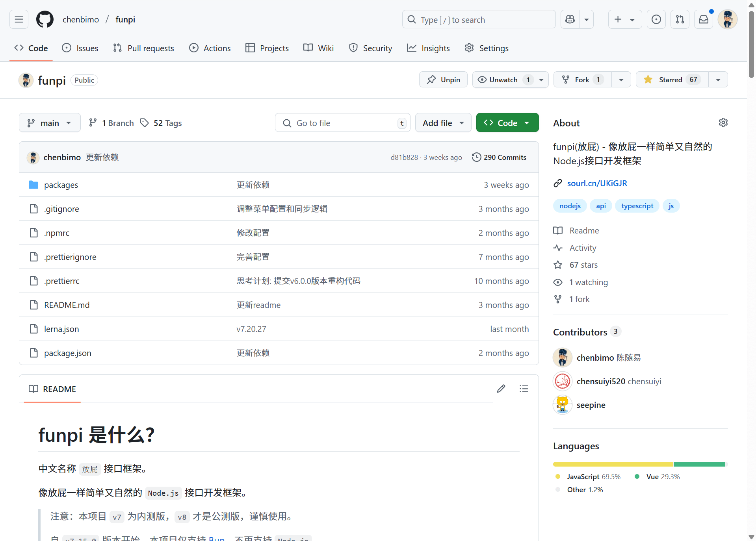Open the hamburger navigation menu
Screen dimensions: 756x541
coord(19,19)
